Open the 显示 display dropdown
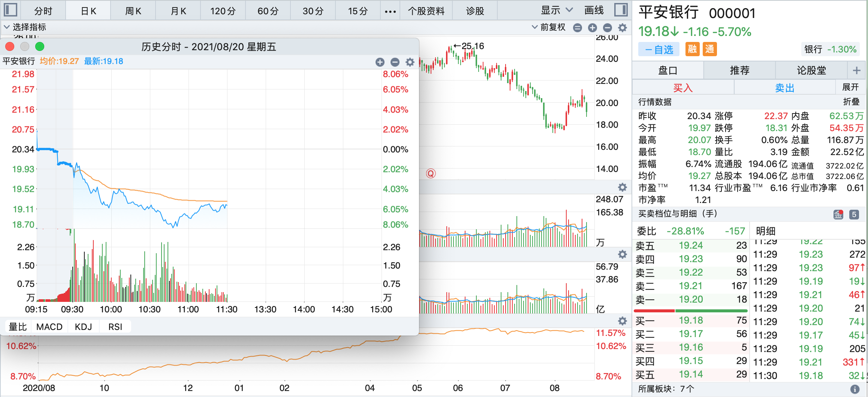Viewport: 868px width, 397px height. (556, 10)
